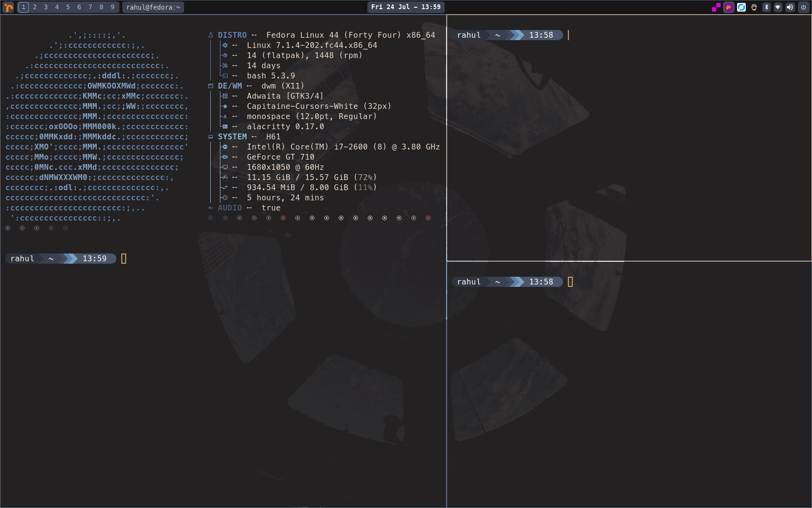Viewport: 812px width, 508px height.
Task: Click the '1680x1050 @ 60Hz' display line
Action: pyautogui.click(x=285, y=167)
